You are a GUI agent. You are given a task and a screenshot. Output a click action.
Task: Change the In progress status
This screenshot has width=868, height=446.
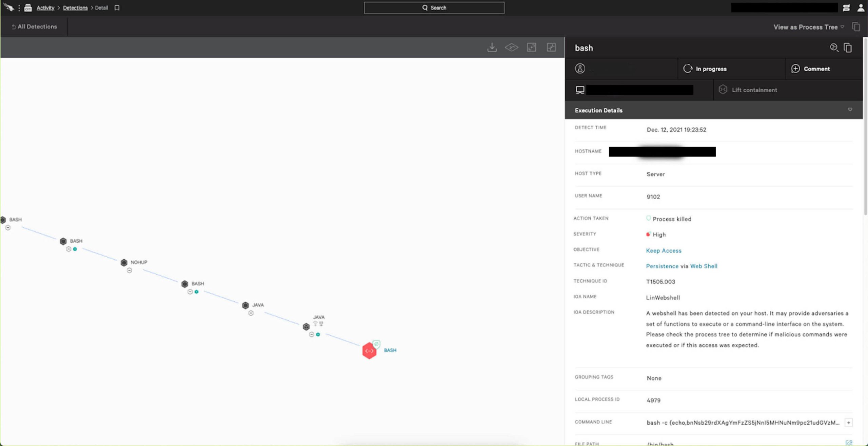point(705,69)
